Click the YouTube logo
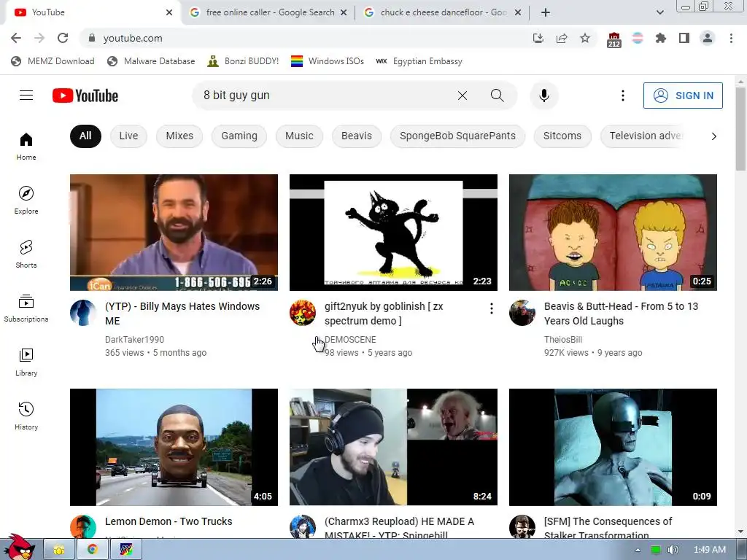 85,96
